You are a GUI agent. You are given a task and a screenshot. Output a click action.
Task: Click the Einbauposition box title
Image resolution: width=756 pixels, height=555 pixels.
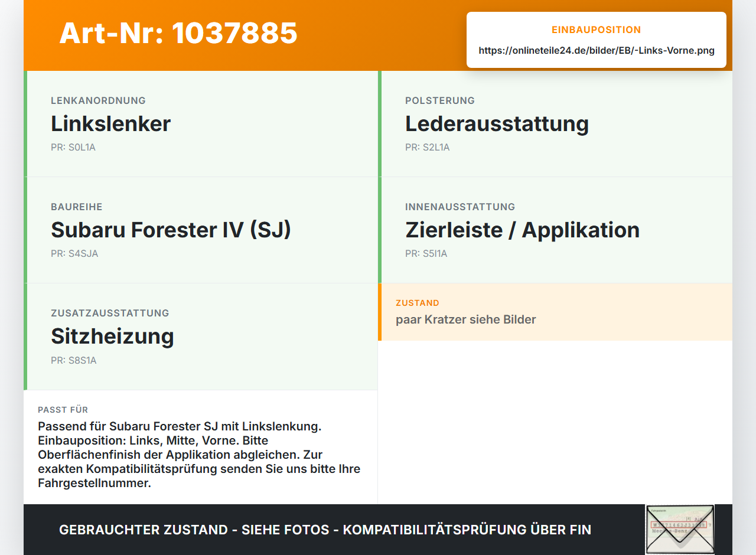coord(597,30)
